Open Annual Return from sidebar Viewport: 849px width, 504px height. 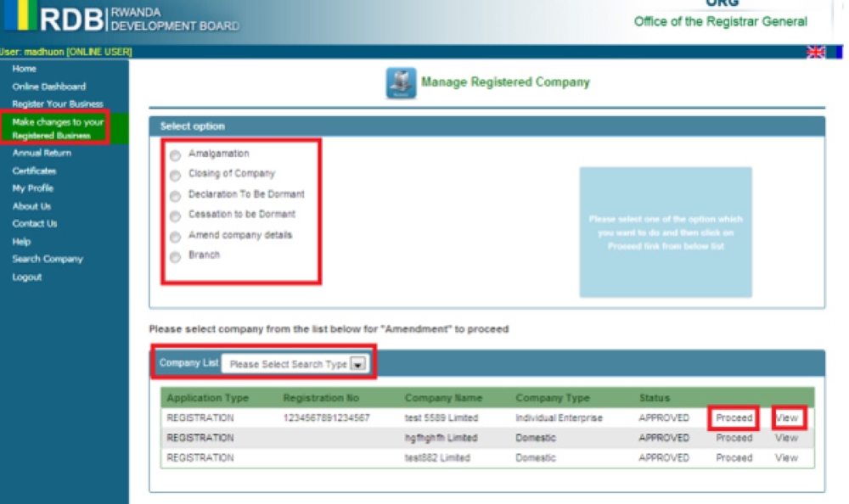42,154
